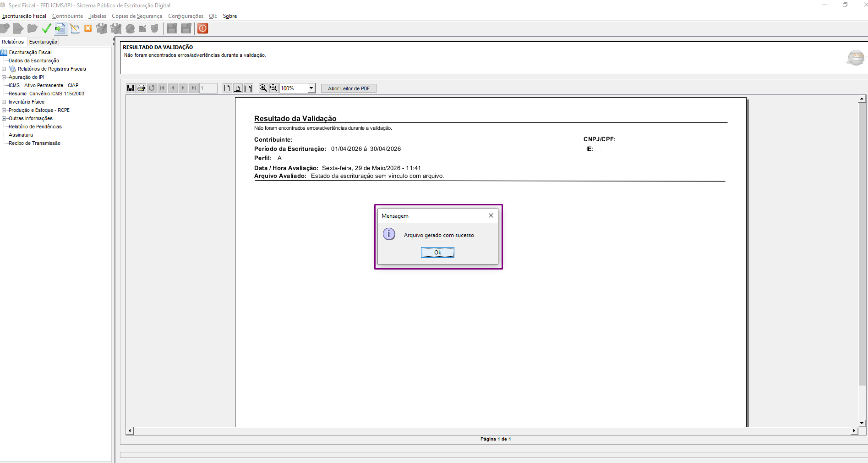Print the validation report
This screenshot has width=868, height=463.
point(141,88)
